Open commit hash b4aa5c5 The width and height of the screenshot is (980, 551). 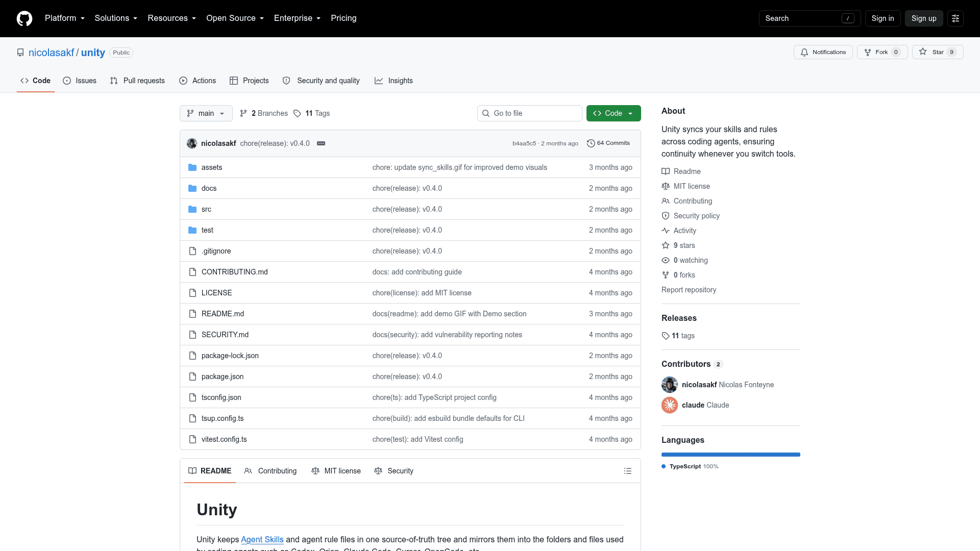point(524,143)
